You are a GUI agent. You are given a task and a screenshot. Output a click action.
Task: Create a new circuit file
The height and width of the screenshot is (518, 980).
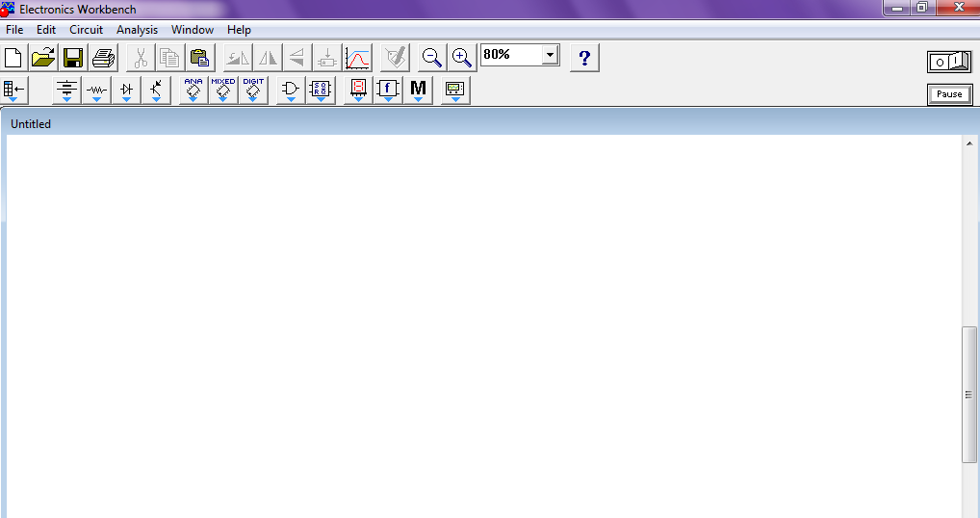pos(13,58)
